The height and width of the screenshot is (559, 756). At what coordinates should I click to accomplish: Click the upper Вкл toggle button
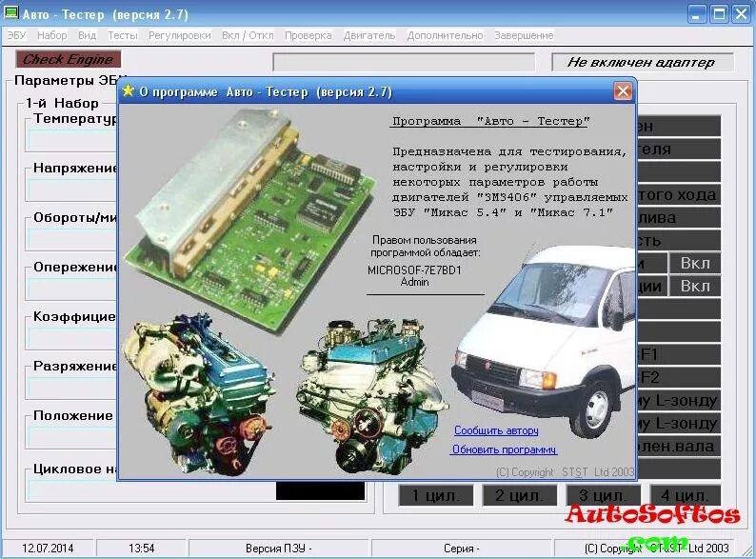695,264
